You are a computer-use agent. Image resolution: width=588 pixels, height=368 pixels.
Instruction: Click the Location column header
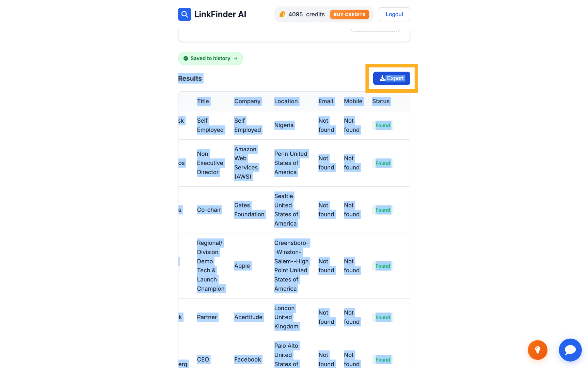[x=286, y=101]
